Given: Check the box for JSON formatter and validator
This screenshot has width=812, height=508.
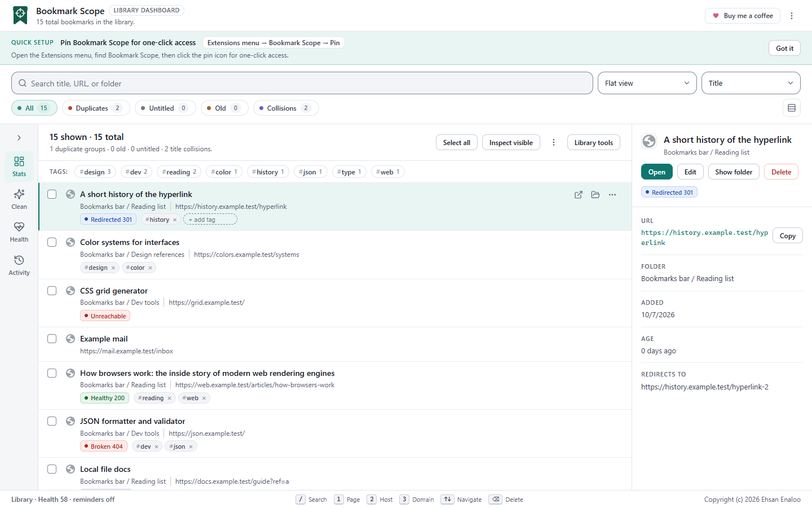Looking at the screenshot, I should [52, 421].
